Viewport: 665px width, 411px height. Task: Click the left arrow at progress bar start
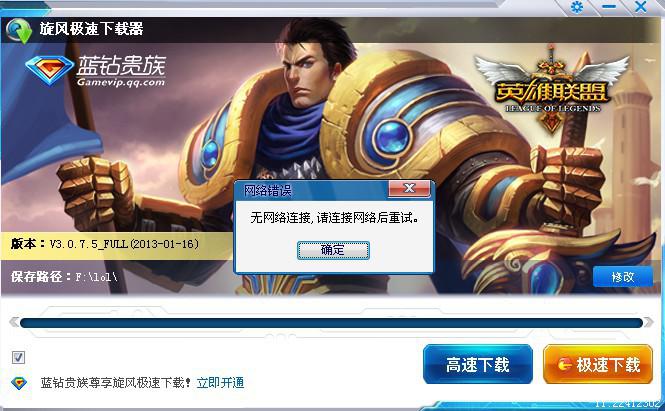click(x=14, y=322)
